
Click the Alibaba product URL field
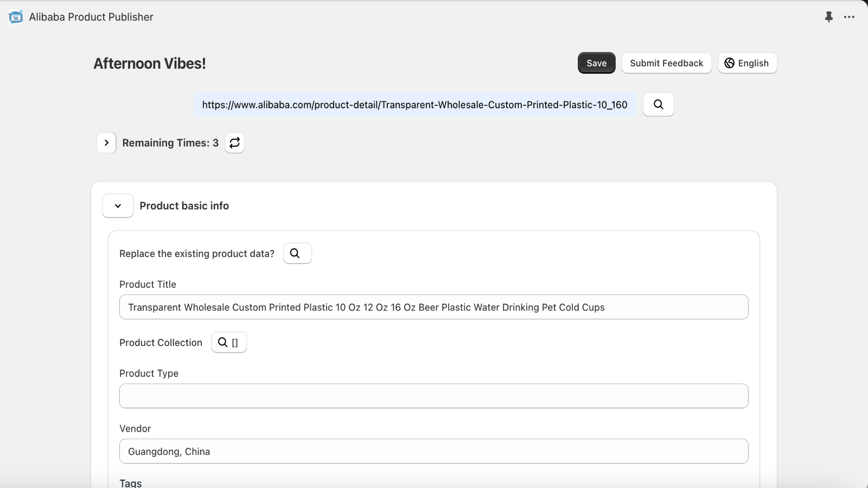[x=415, y=105]
